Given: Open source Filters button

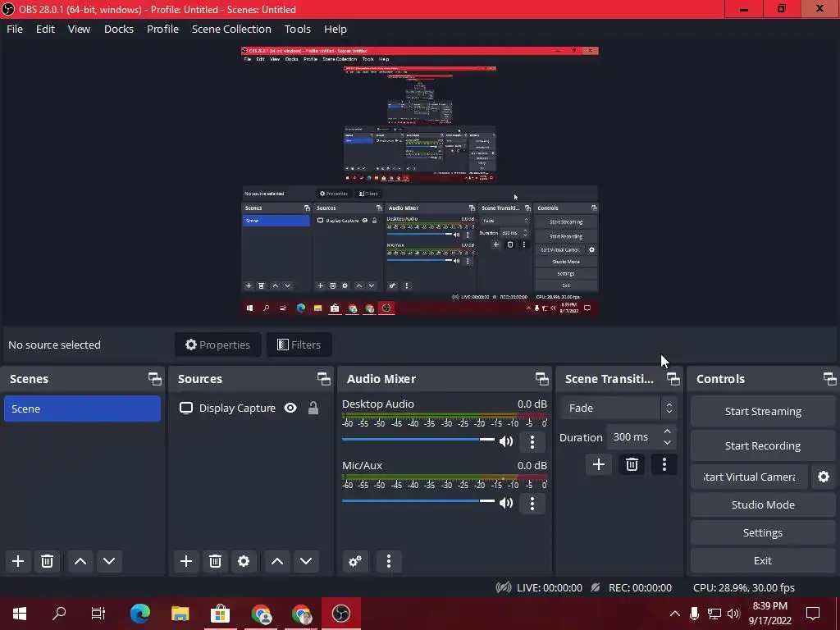Looking at the screenshot, I should pos(299,345).
